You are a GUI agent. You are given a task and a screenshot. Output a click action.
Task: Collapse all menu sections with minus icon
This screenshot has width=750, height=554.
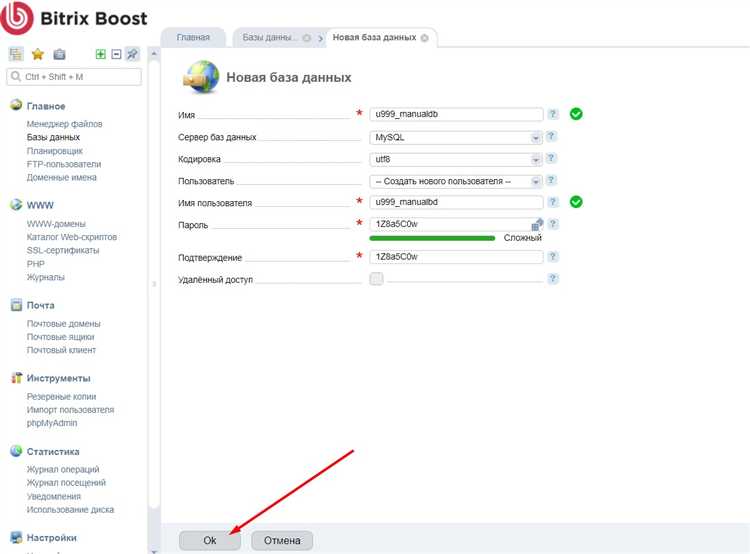(x=116, y=54)
